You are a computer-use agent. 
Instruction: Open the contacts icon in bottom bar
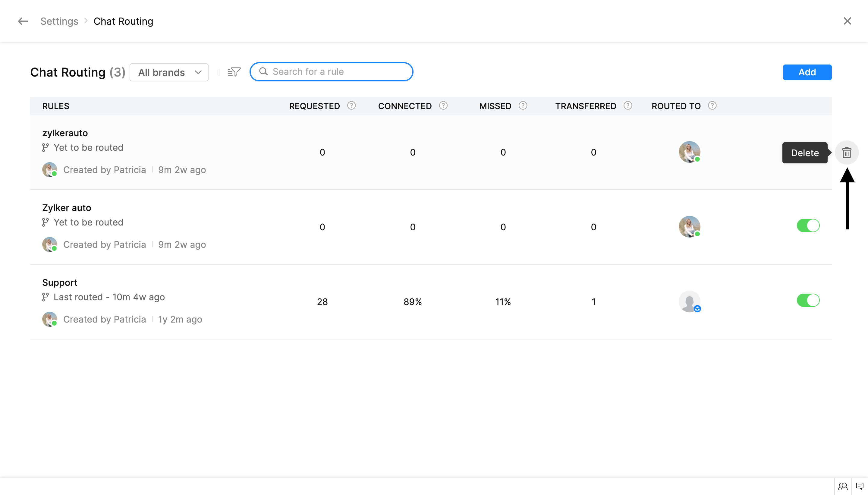pyautogui.click(x=842, y=486)
